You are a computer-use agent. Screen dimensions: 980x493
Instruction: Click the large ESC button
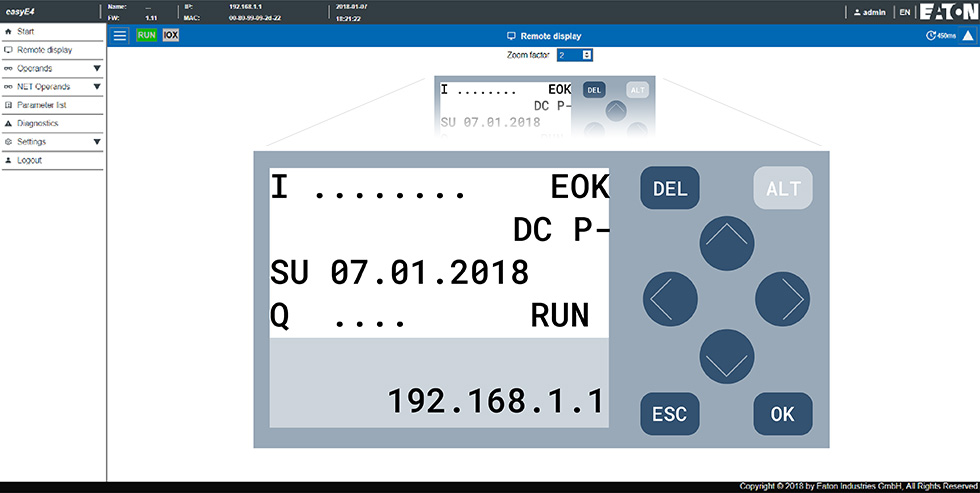tap(670, 414)
